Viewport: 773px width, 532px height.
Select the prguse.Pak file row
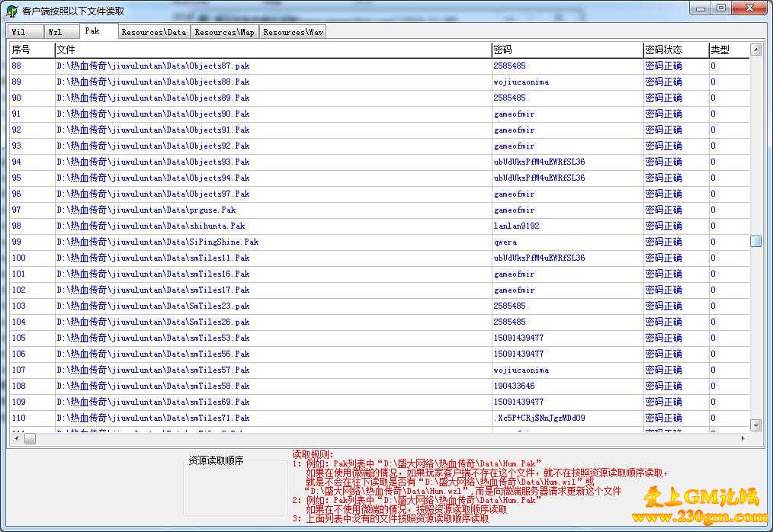tap(380, 210)
